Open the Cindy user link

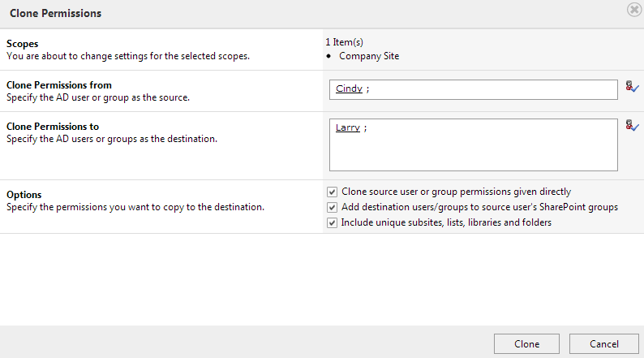pyautogui.click(x=349, y=88)
